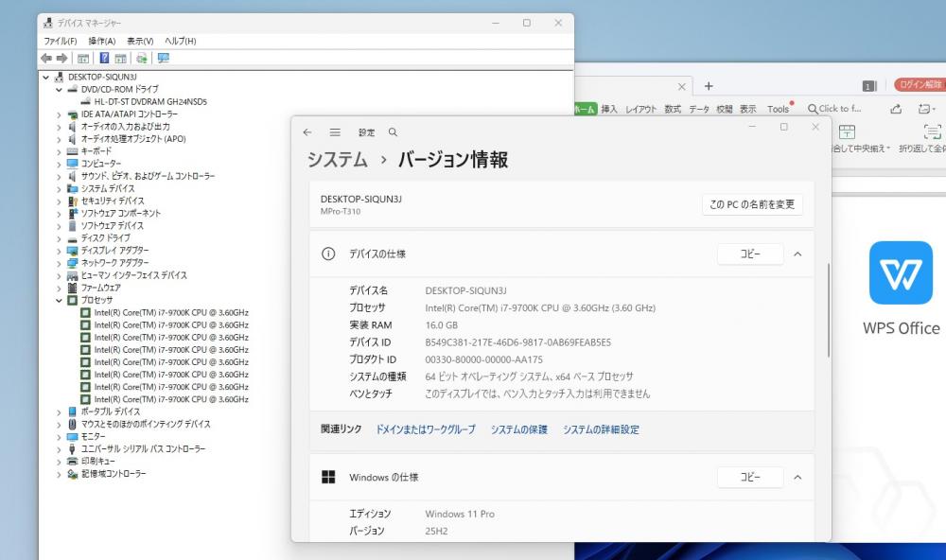
Task: Expand the 記憶域コントローラー node
Action: (x=59, y=474)
